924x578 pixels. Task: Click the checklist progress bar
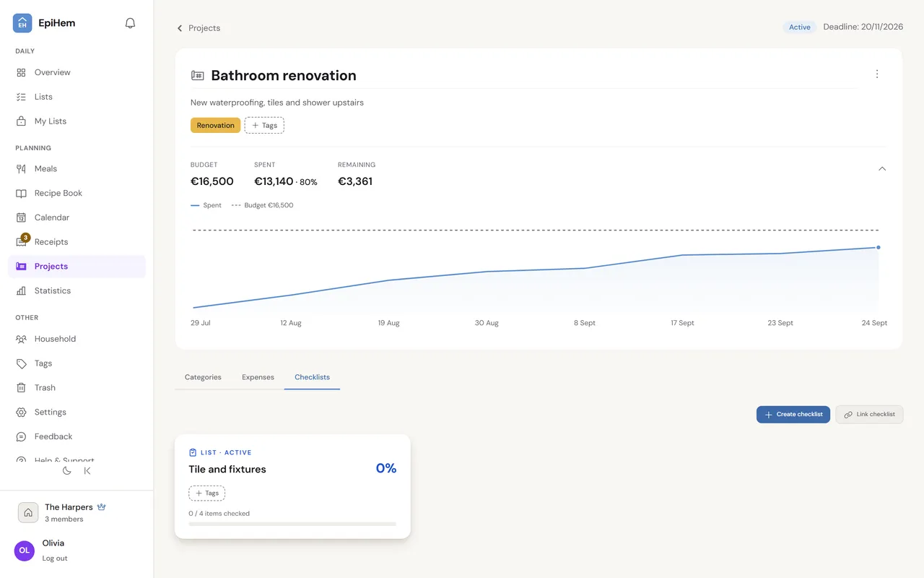(x=292, y=524)
